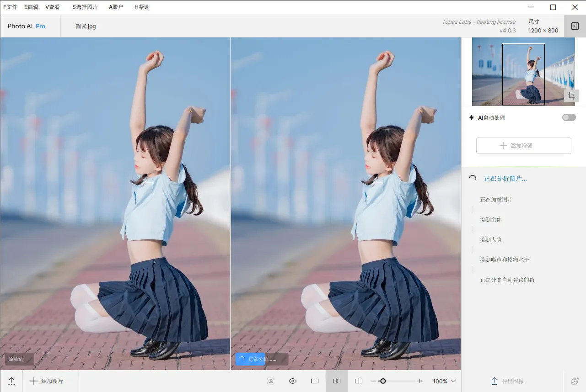
Task: Collapse the right sidebar panel
Action: point(575,26)
